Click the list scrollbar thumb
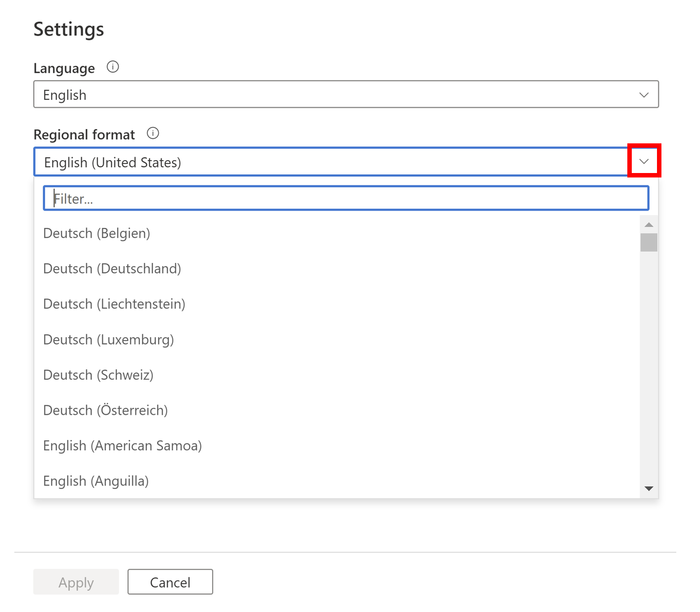 (649, 243)
